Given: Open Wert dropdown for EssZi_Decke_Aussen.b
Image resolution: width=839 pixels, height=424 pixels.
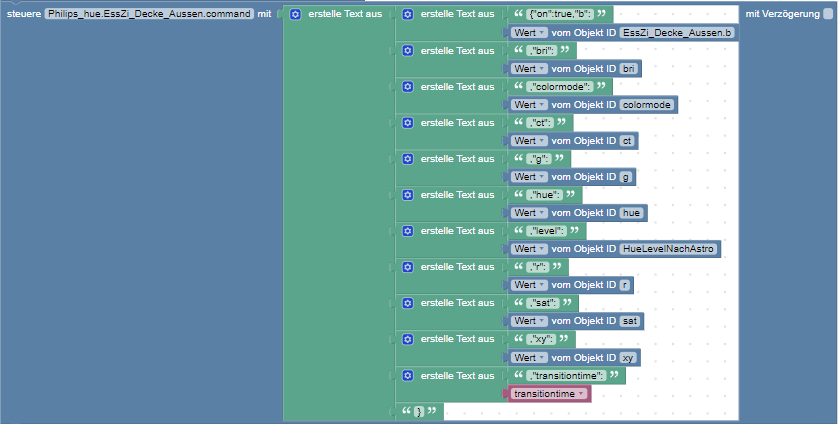Looking at the screenshot, I should [x=529, y=33].
